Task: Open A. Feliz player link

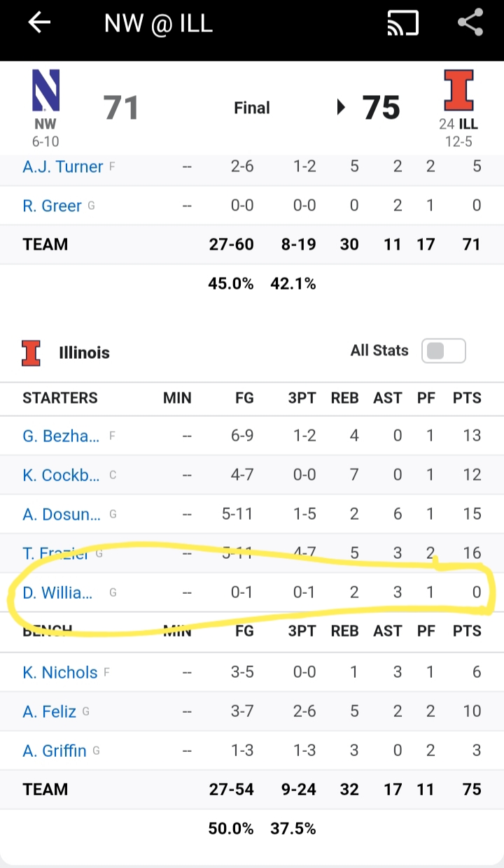Action: coord(49,711)
